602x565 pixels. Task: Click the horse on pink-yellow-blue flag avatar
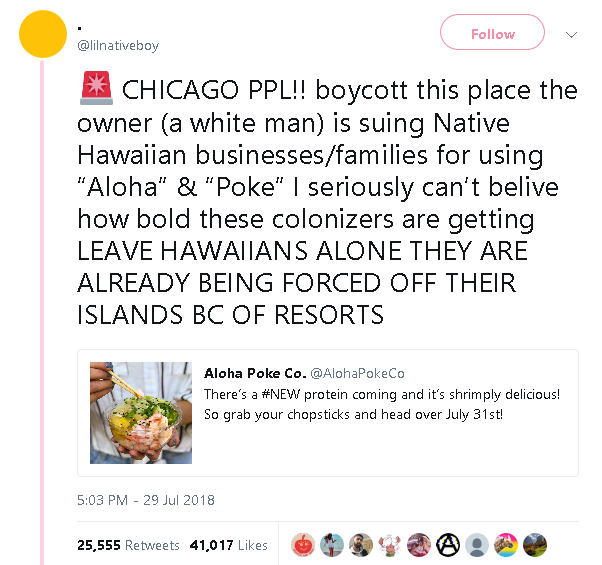coord(506,545)
